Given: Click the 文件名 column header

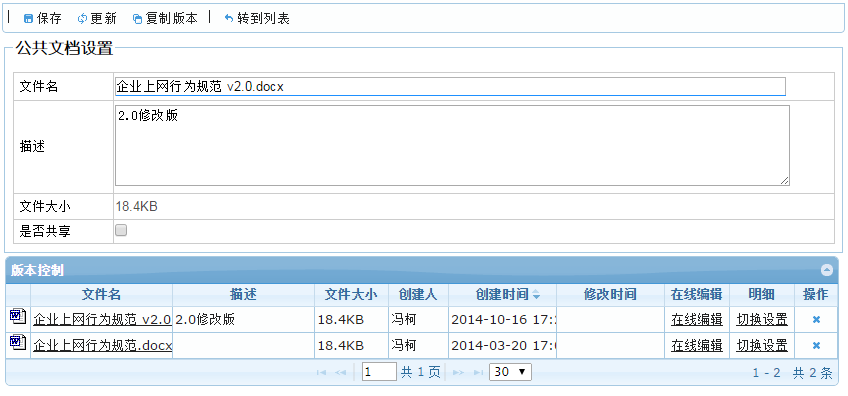Looking at the screenshot, I should coord(101,294).
